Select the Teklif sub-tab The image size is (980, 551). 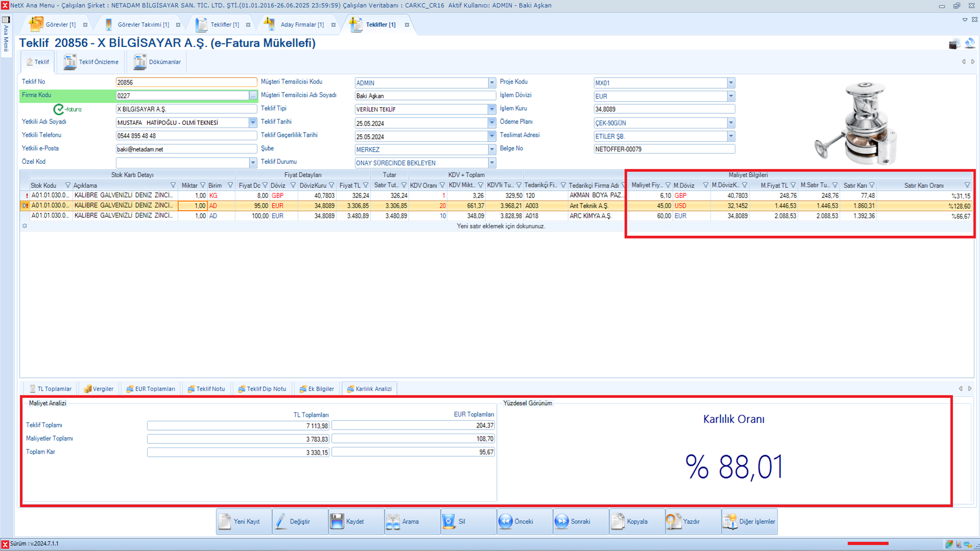(37, 62)
